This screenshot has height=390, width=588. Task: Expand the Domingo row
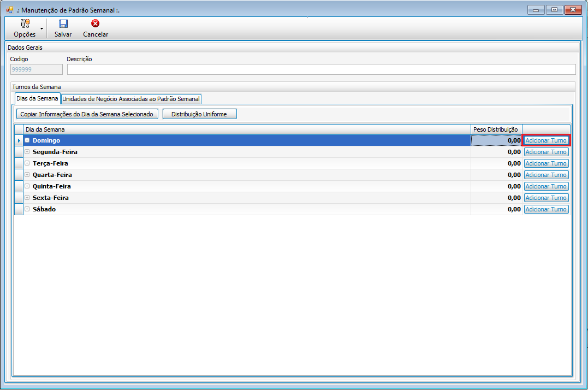tap(27, 140)
